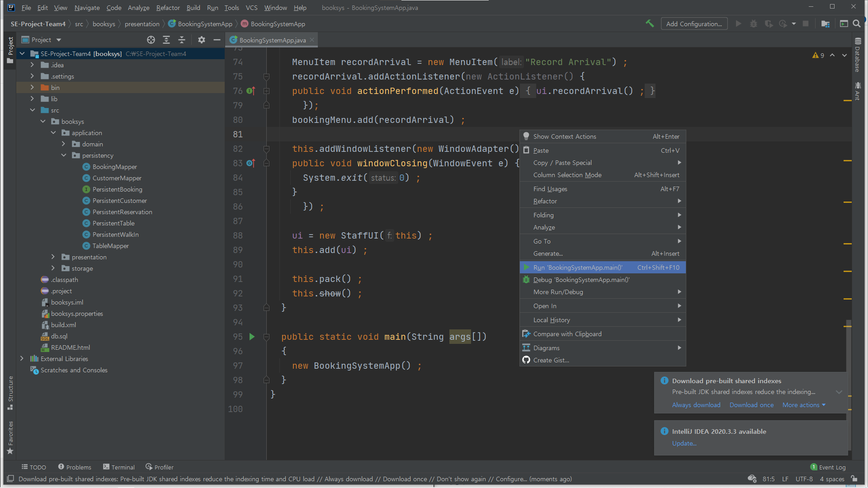Expand the presentation folder in tree
The image size is (868, 488).
[x=53, y=257]
